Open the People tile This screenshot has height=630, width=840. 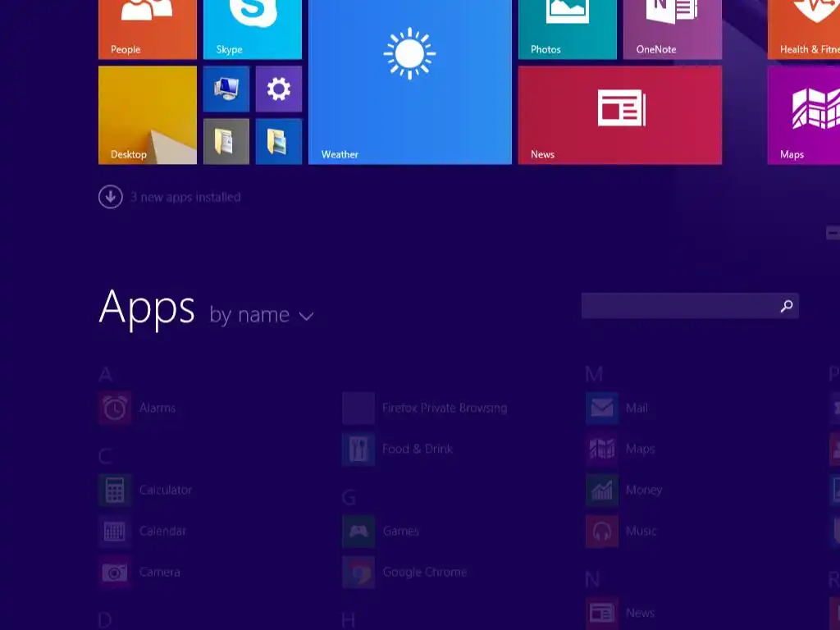(148, 30)
